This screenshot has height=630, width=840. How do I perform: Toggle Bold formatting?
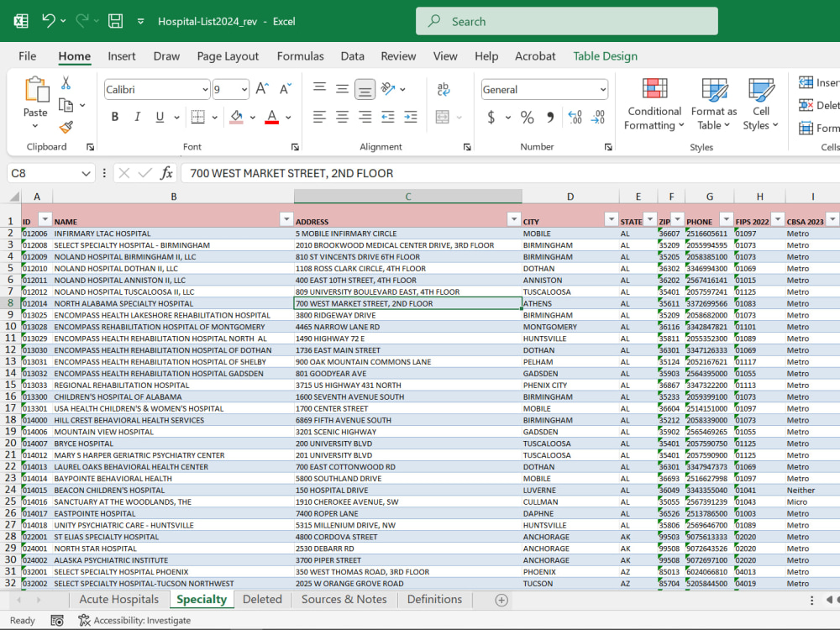[x=114, y=117]
